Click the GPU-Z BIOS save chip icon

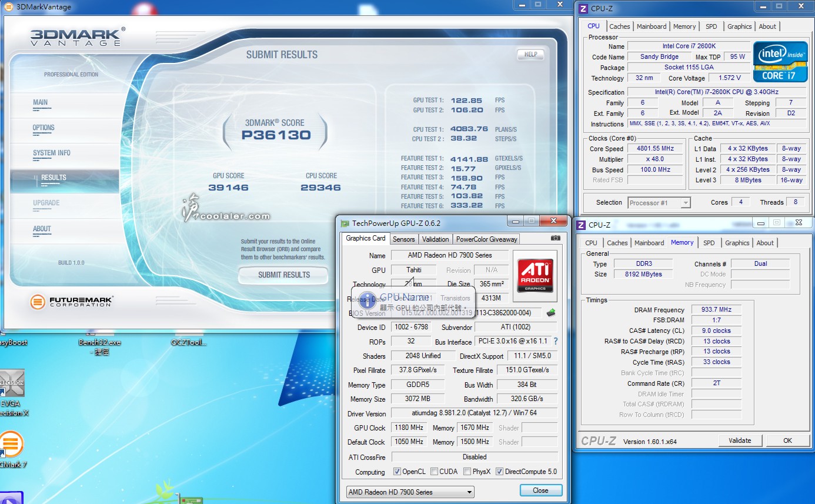(551, 313)
